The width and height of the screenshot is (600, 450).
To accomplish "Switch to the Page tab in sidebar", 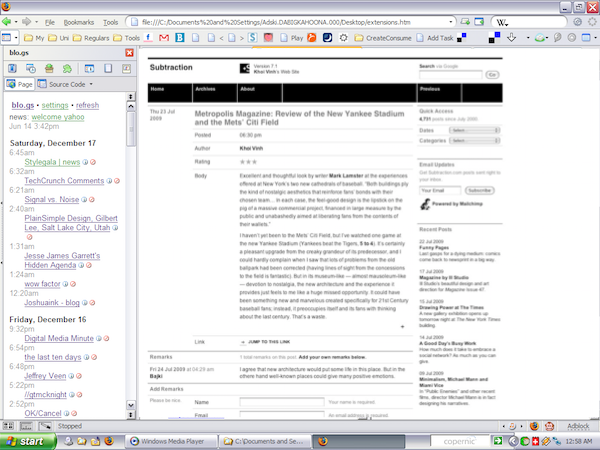I will click(22, 85).
